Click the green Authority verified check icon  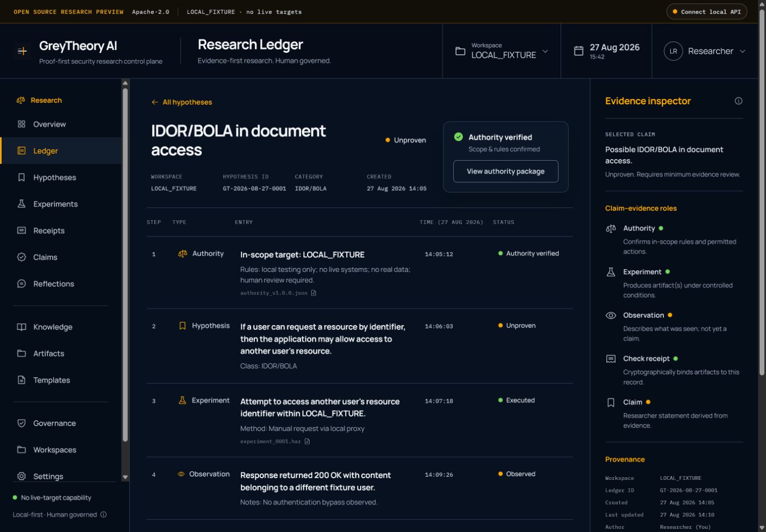point(459,137)
